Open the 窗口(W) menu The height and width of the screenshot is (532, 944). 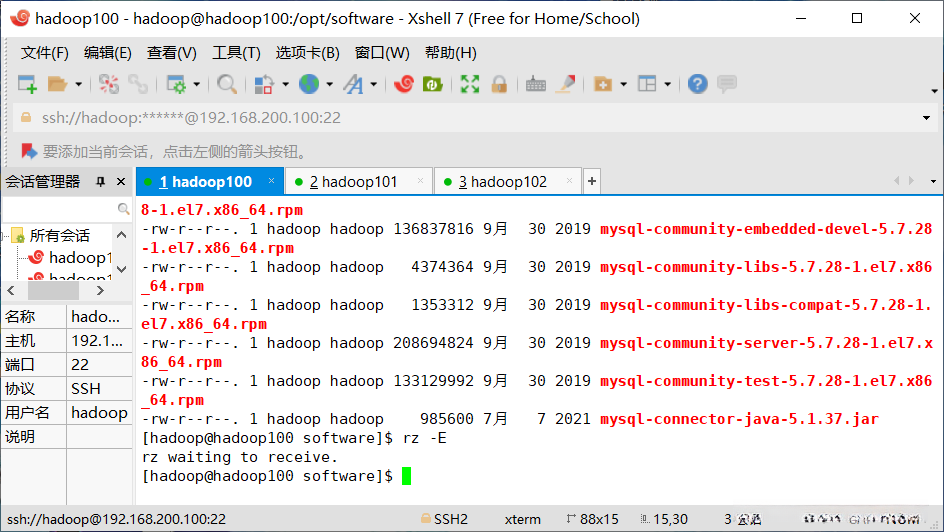tap(382, 53)
